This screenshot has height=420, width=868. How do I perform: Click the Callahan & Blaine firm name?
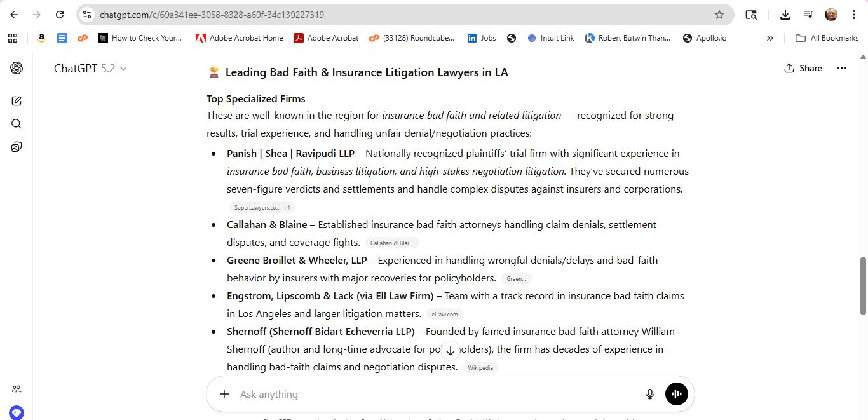267,224
